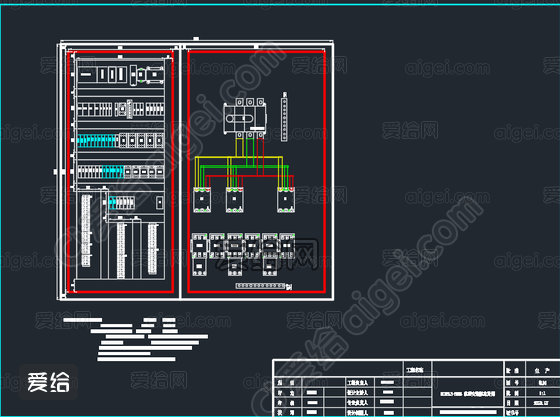Click the leftmost of three circuit breakers
Image resolution: width=560 pixels, height=417 pixels.
tap(202, 200)
